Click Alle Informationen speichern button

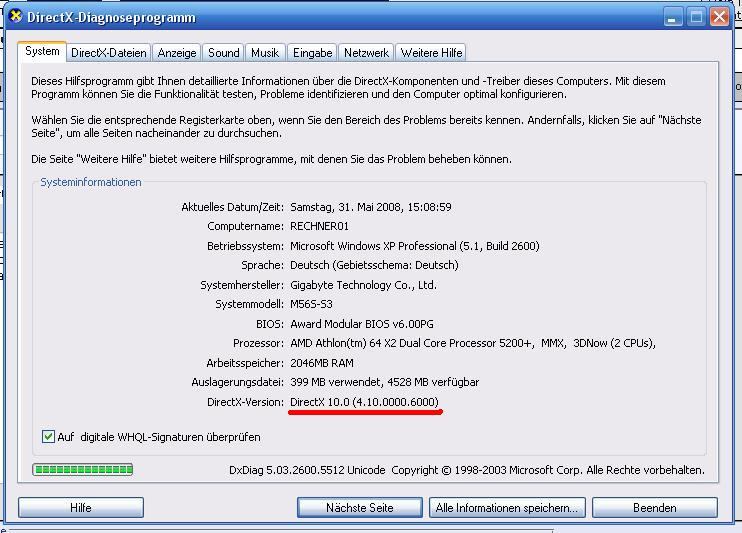point(507,507)
